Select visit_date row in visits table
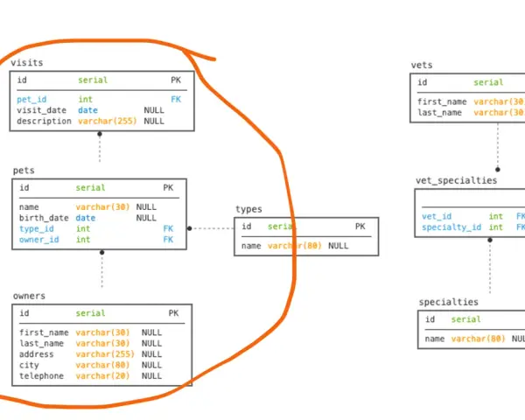The height and width of the screenshot is (420, 525). [90, 110]
